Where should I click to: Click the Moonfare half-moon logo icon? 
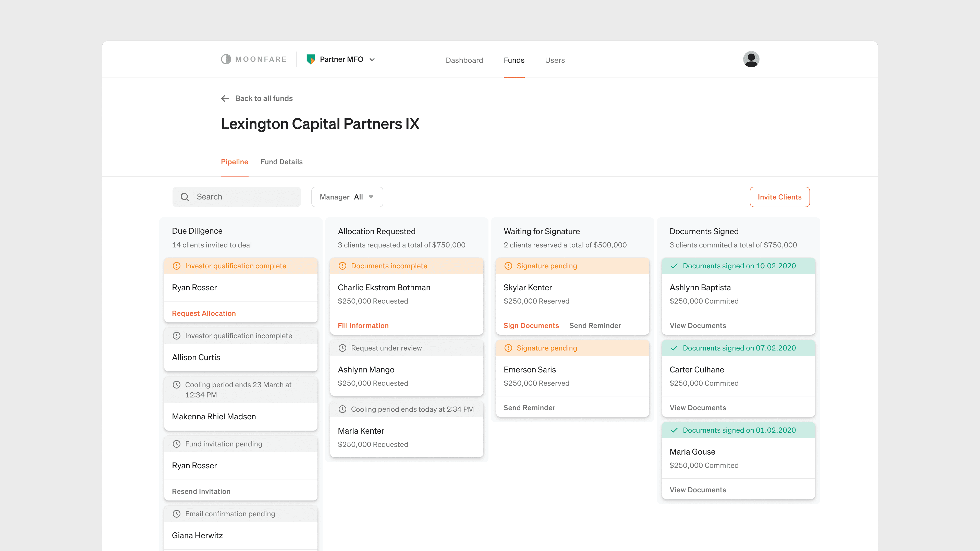coord(226,59)
